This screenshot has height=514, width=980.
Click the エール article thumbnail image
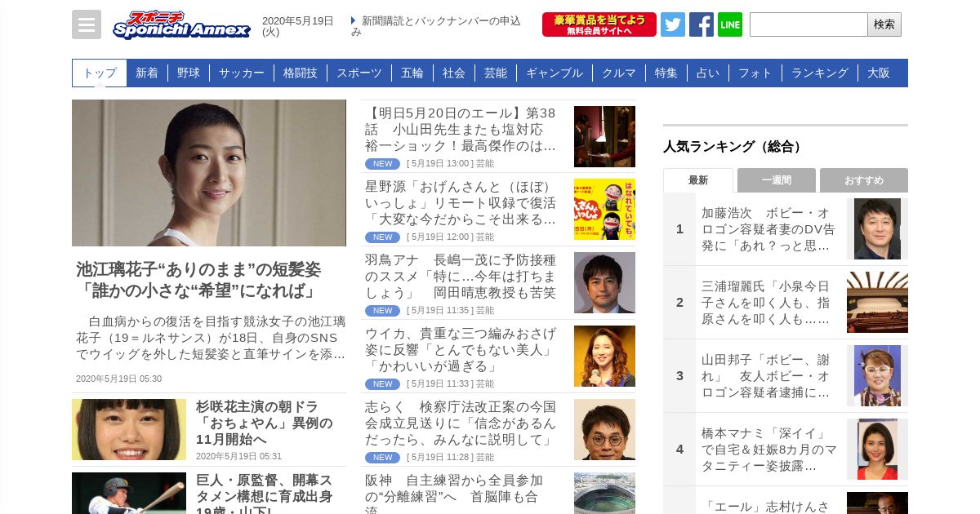tap(604, 136)
